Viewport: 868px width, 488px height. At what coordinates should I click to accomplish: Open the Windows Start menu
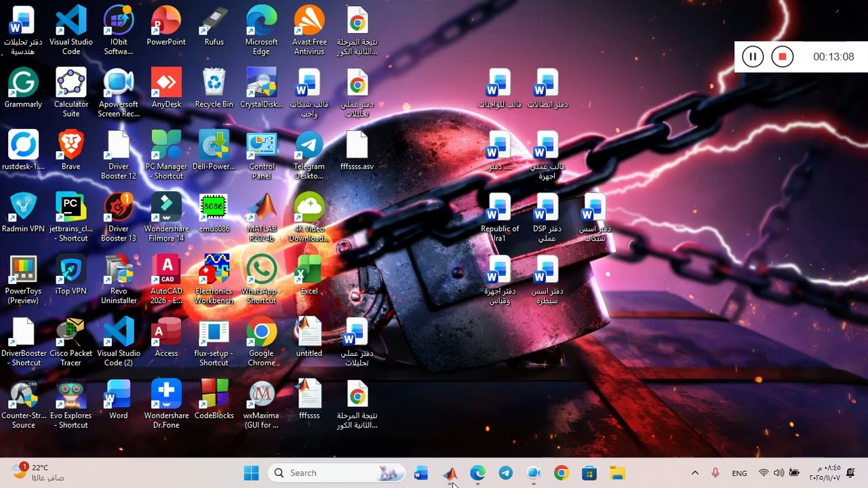click(251, 473)
